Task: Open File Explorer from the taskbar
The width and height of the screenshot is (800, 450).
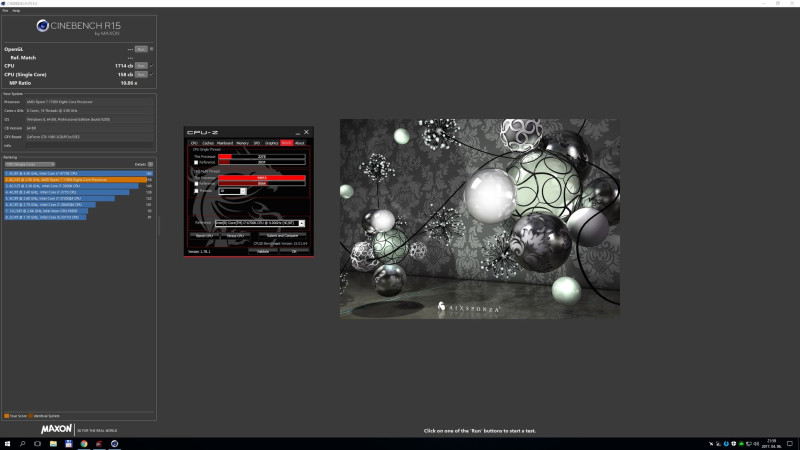Action: pyautogui.click(x=53, y=444)
